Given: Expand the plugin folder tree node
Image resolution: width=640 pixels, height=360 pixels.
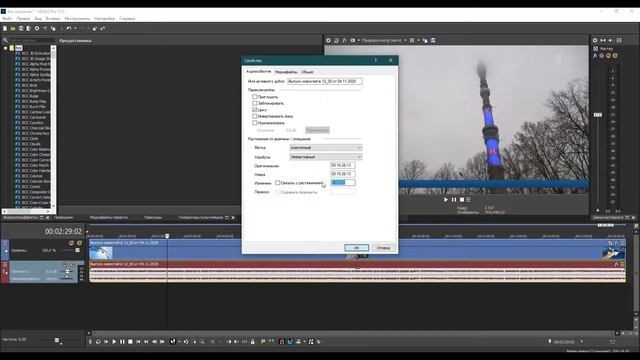Looking at the screenshot, I should click(x=6, y=48).
